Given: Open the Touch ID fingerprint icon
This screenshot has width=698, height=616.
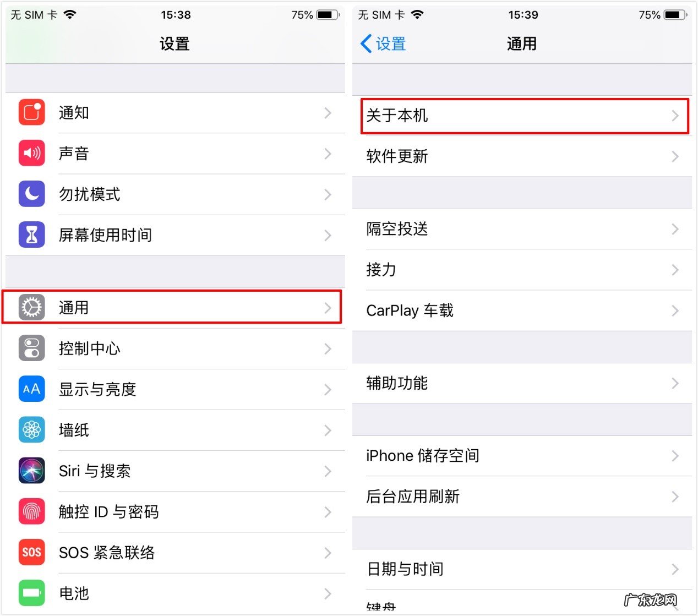Looking at the screenshot, I should (x=31, y=512).
